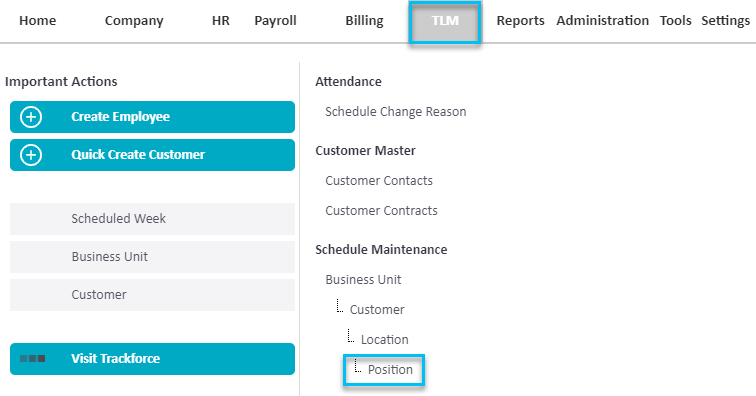Open the Home menu tab
The width and height of the screenshot is (756, 396).
[38, 21]
